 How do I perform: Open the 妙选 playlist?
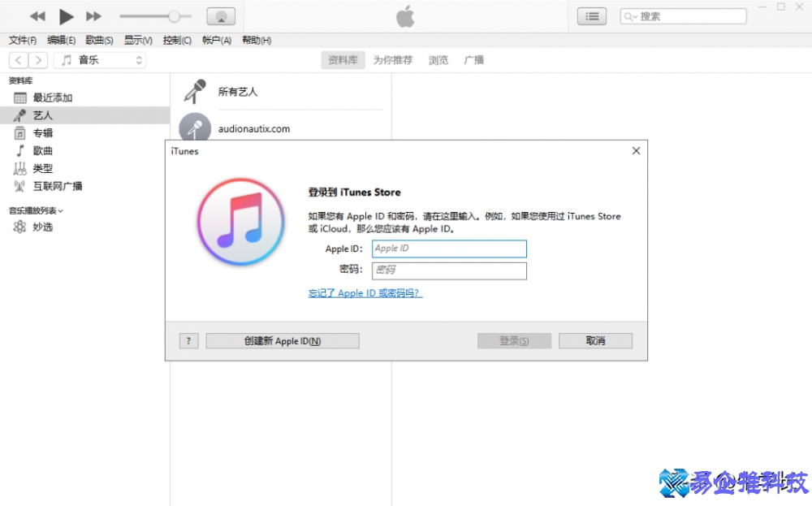tap(42, 227)
